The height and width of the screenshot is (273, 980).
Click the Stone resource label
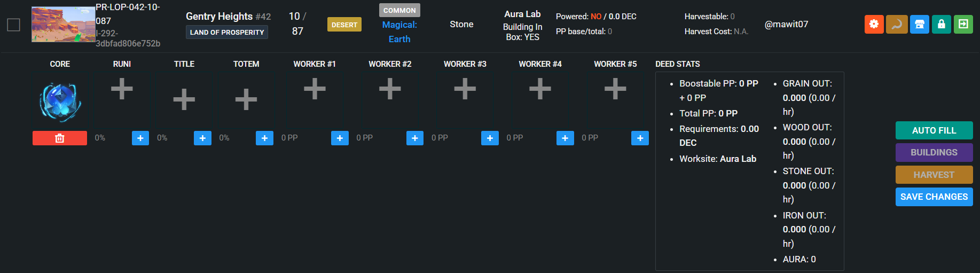click(461, 24)
